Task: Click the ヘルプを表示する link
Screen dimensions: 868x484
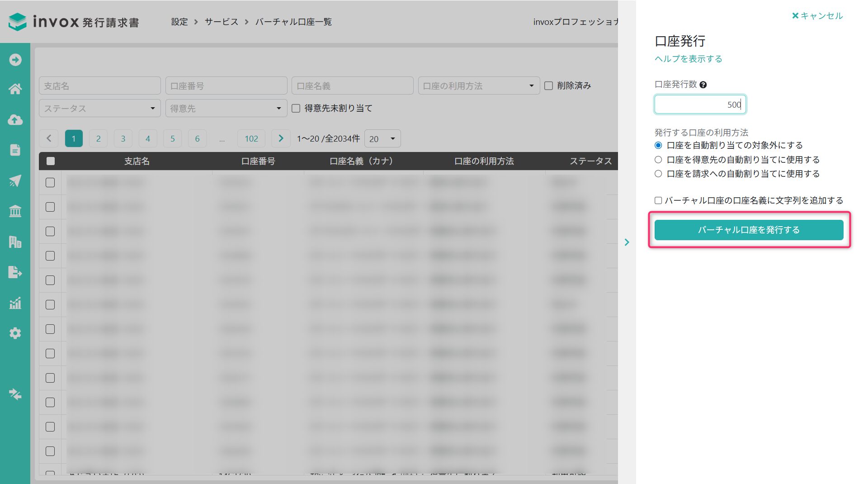Action: coord(688,59)
